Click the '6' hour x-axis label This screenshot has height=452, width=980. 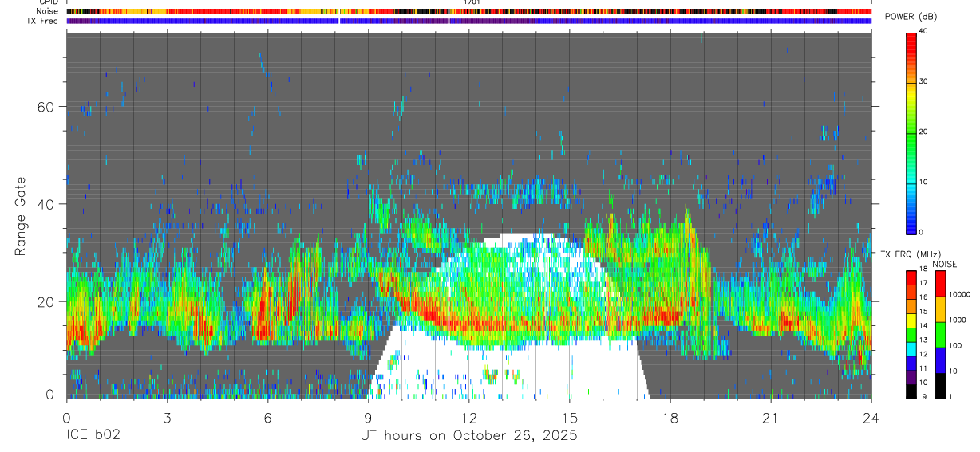click(x=267, y=418)
